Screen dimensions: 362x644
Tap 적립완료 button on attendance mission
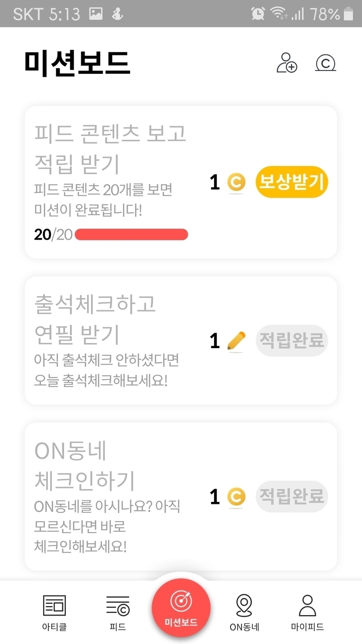(291, 340)
